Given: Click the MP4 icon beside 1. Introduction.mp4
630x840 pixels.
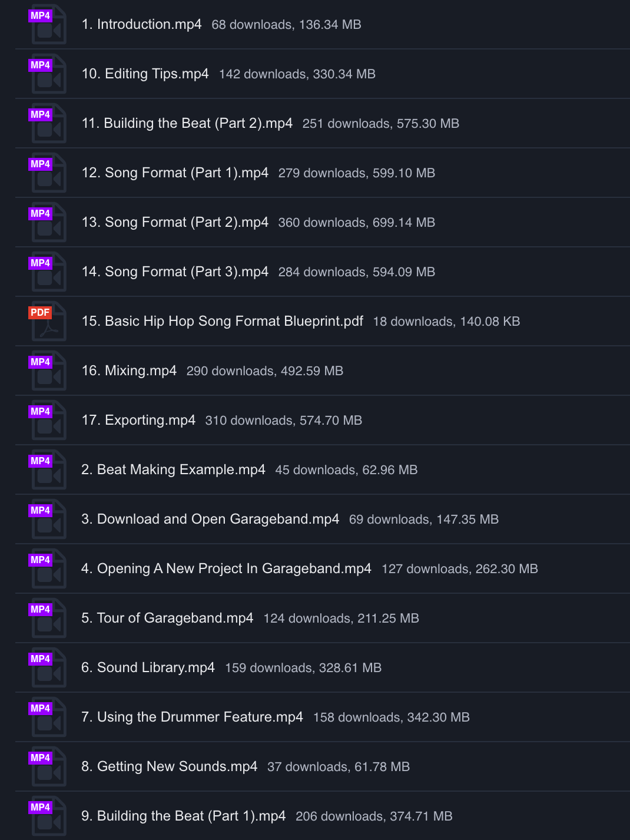Looking at the screenshot, I should click(x=48, y=25).
